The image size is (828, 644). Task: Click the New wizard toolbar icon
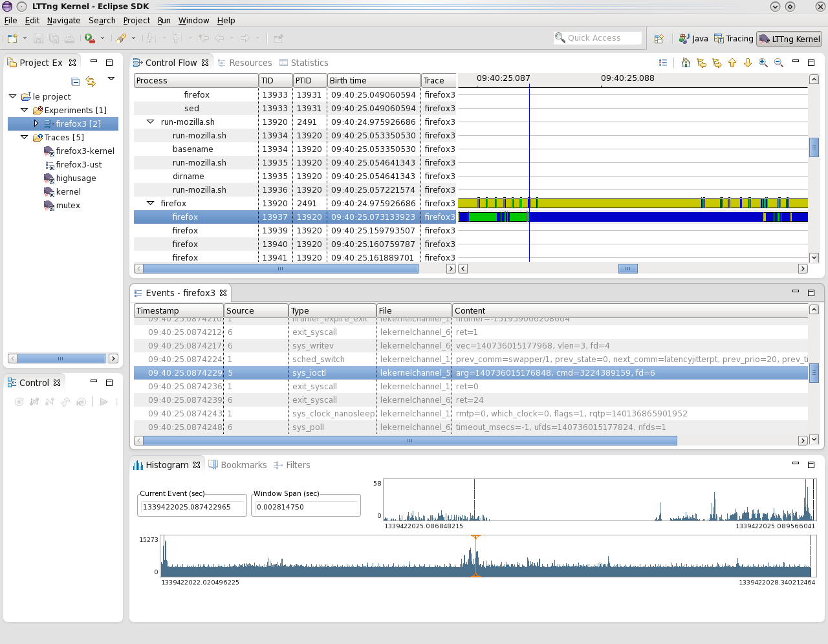tap(12, 39)
